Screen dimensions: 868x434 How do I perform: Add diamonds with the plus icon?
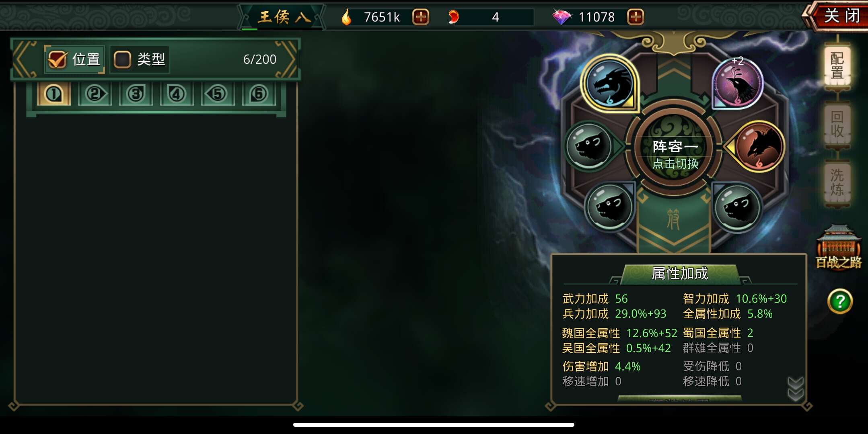point(636,17)
